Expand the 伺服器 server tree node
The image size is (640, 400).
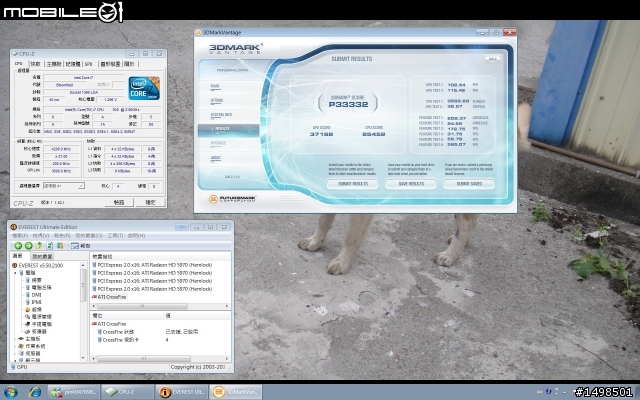[16, 353]
